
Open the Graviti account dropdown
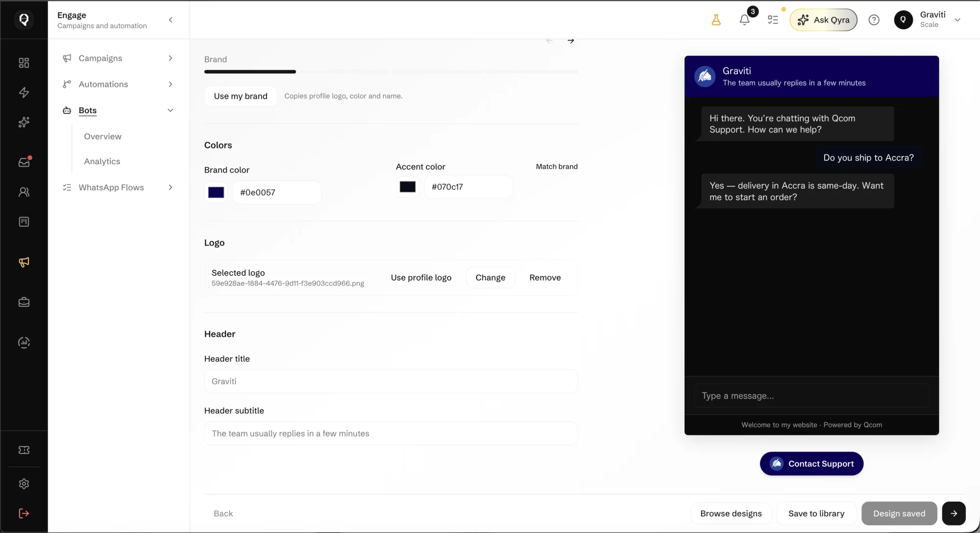(929, 20)
